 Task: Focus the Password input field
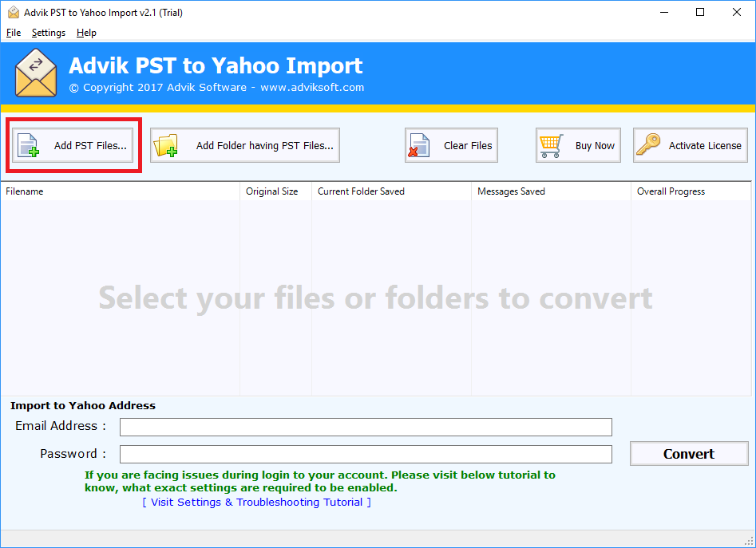pyautogui.click(x=366, y=454)
